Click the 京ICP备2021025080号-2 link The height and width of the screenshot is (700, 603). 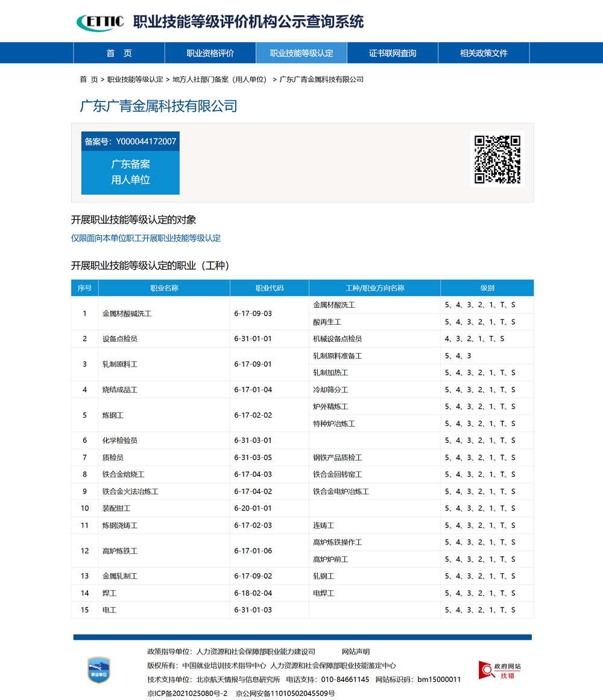(x=188, y=693)
